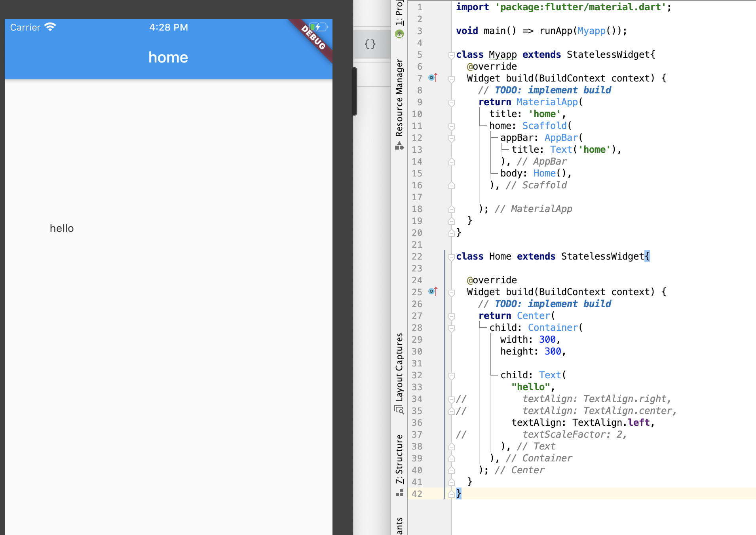Click the comment fold marker on line 34

tap(451, 399)
